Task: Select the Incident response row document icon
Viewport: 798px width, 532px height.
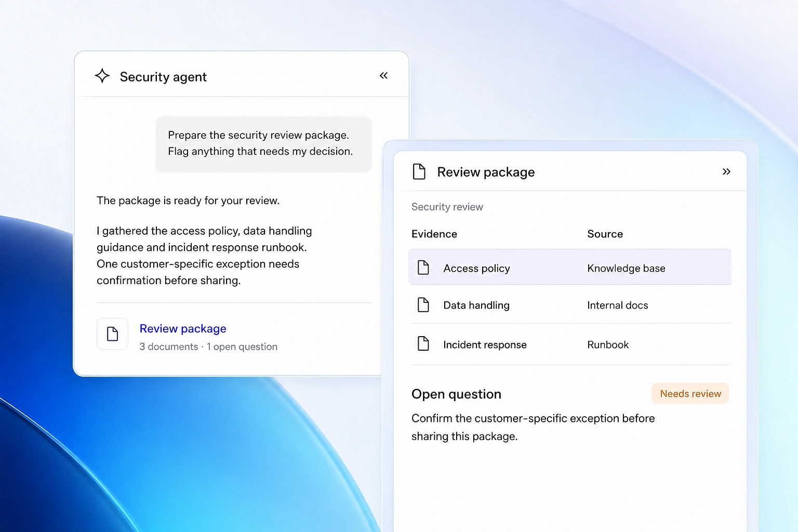Action: 423,343
